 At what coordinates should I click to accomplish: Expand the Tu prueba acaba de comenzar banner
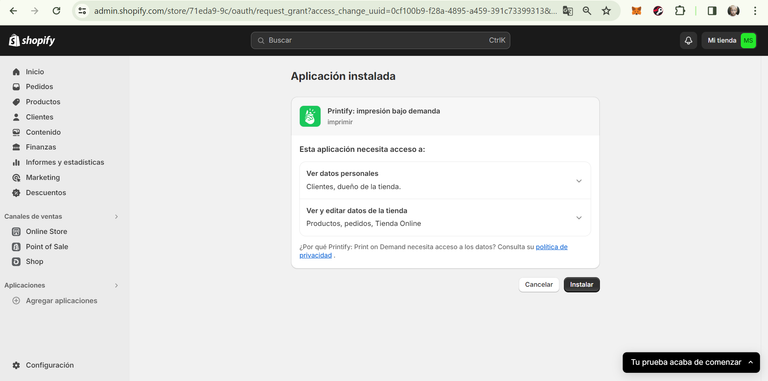coord(691,362)
